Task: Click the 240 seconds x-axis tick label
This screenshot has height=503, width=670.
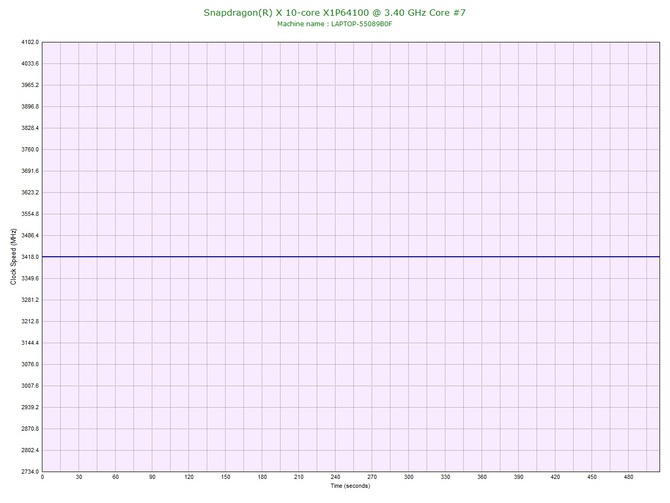Action: 335,477
